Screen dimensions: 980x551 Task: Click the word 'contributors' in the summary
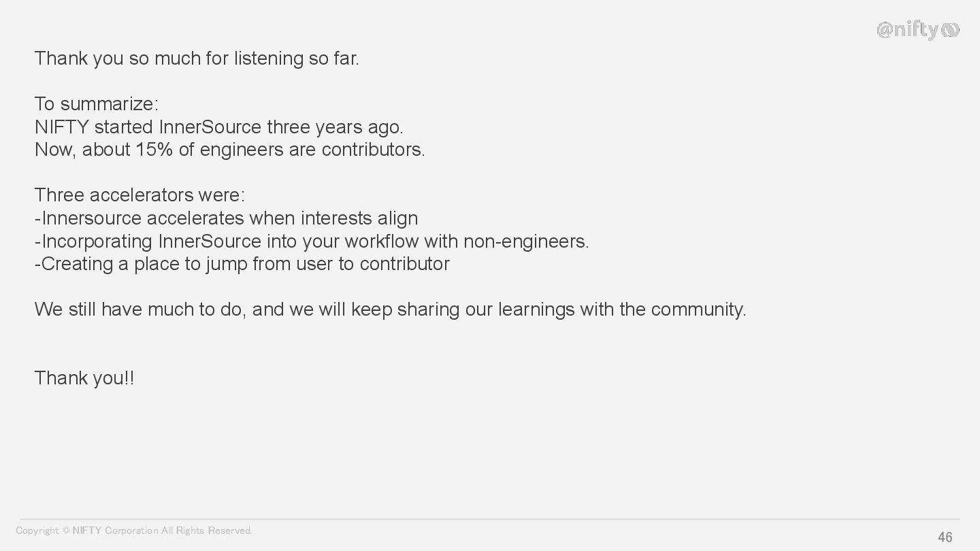pyautogui.click(x=371, y=150)
